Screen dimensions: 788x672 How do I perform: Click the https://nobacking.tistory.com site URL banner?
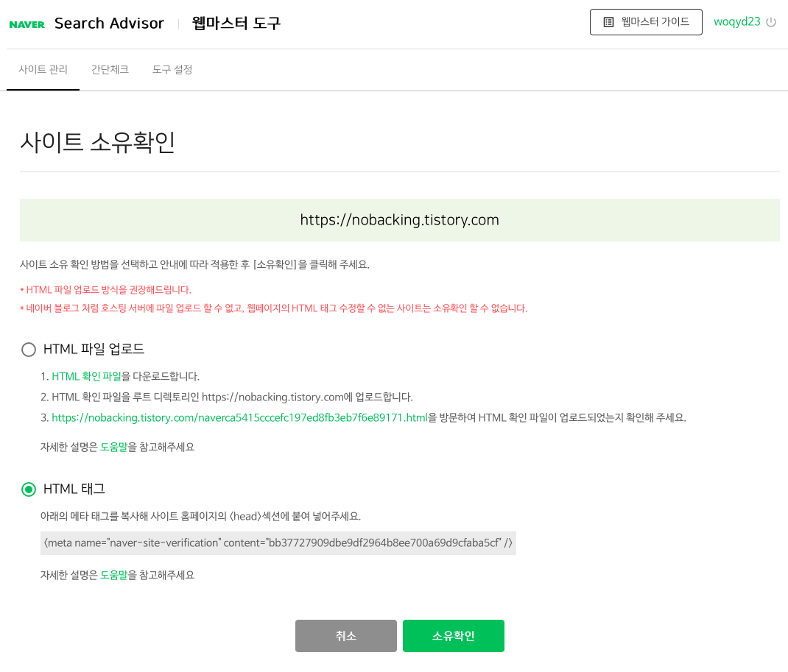pyautogui.click(x=400, y=220)
